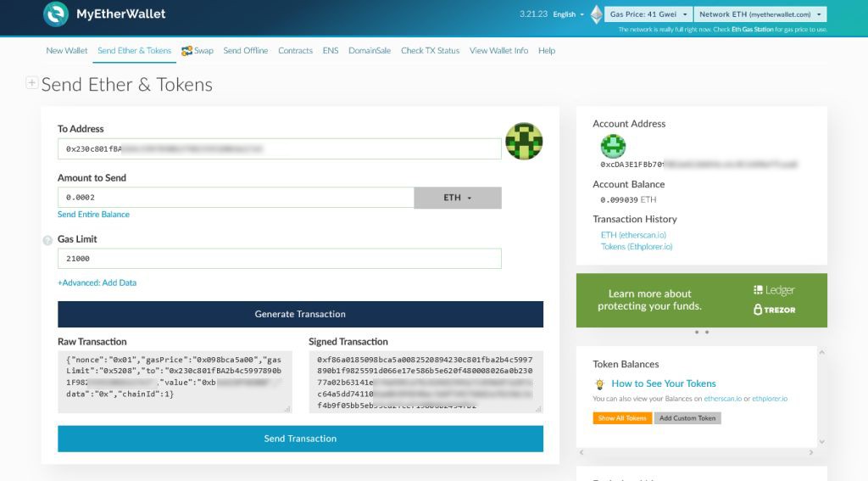Open the English language dropdown

tap(568, 14)
